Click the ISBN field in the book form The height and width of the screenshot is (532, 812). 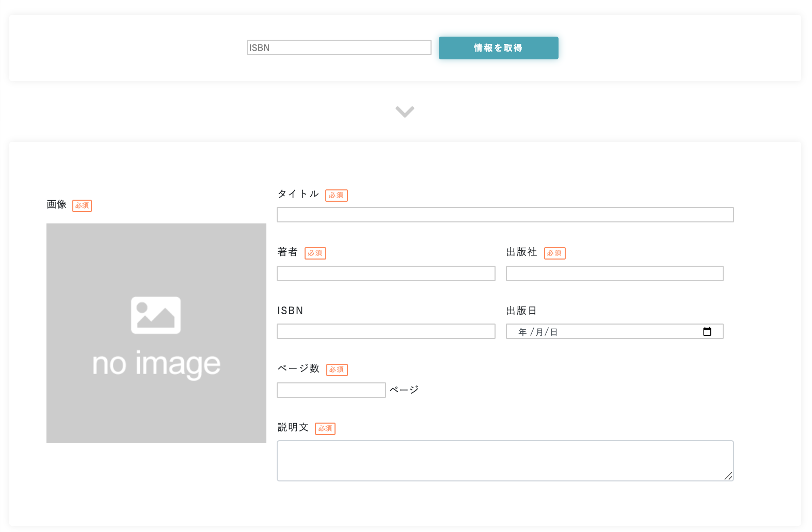coord(386,331)
